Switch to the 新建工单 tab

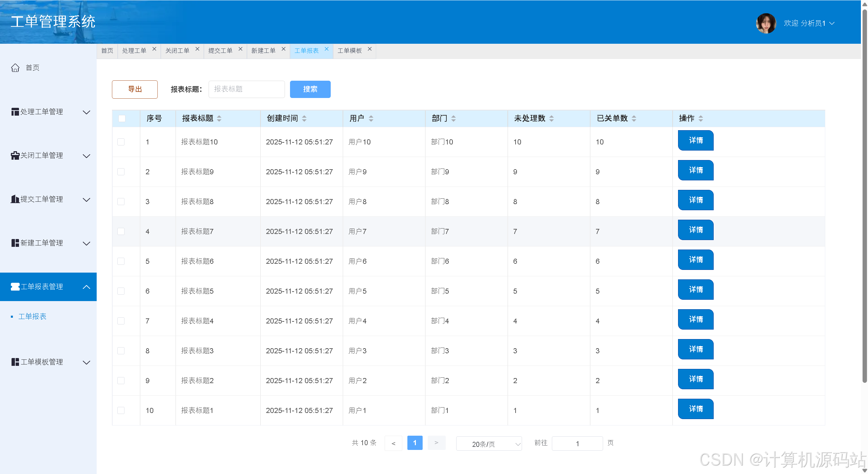coord(263,51)
